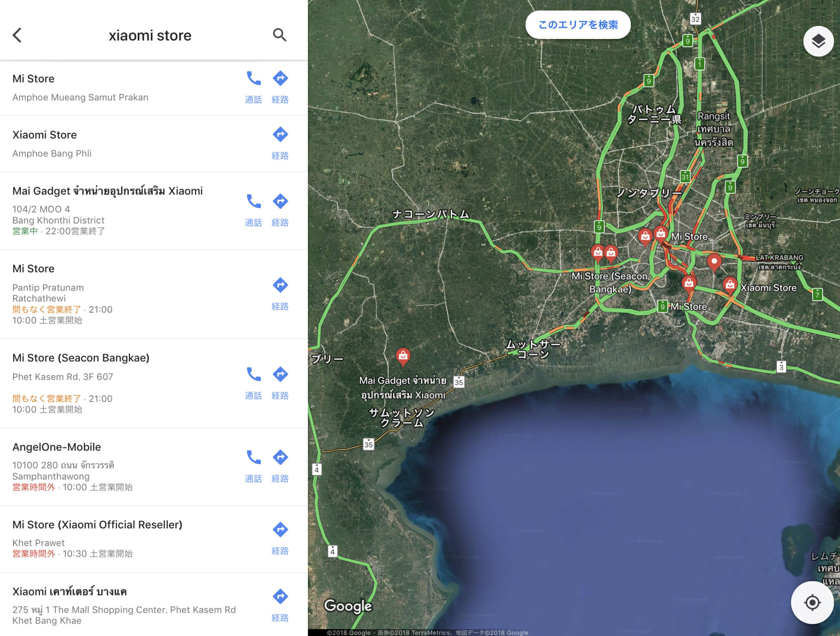Call the first Mi Store result
840x636 pixels.
pos(253,78)
